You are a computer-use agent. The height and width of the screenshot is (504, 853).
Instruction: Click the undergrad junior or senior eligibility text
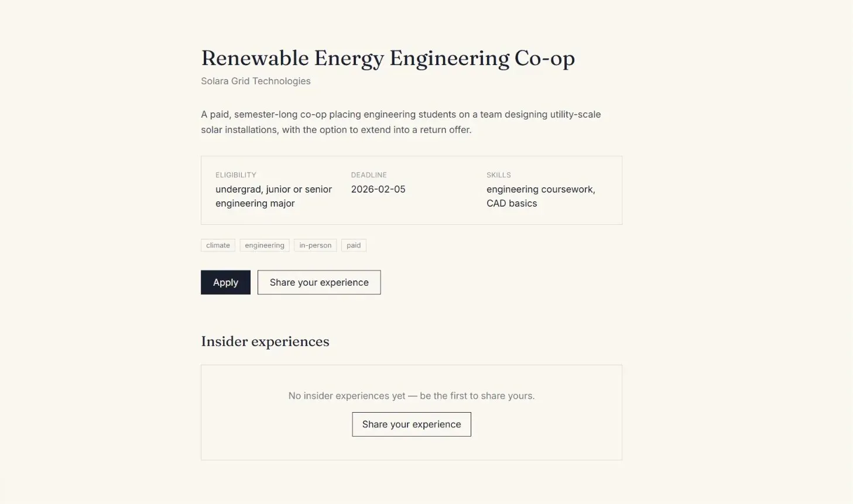(273, 189)
